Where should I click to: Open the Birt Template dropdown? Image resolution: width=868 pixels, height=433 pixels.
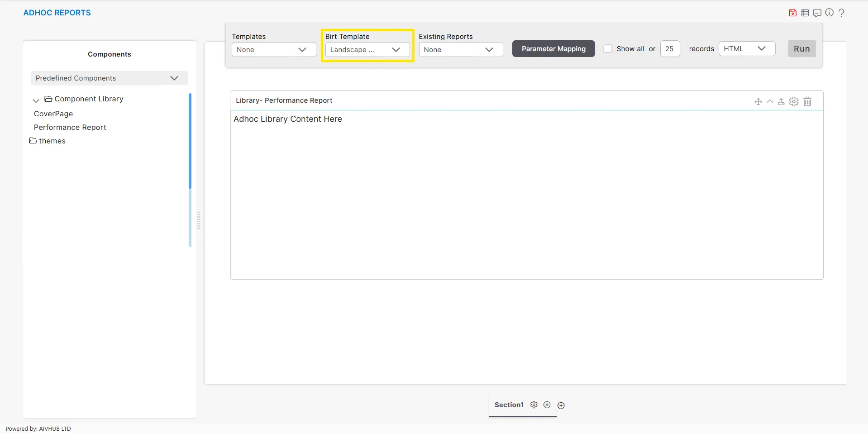367,49
